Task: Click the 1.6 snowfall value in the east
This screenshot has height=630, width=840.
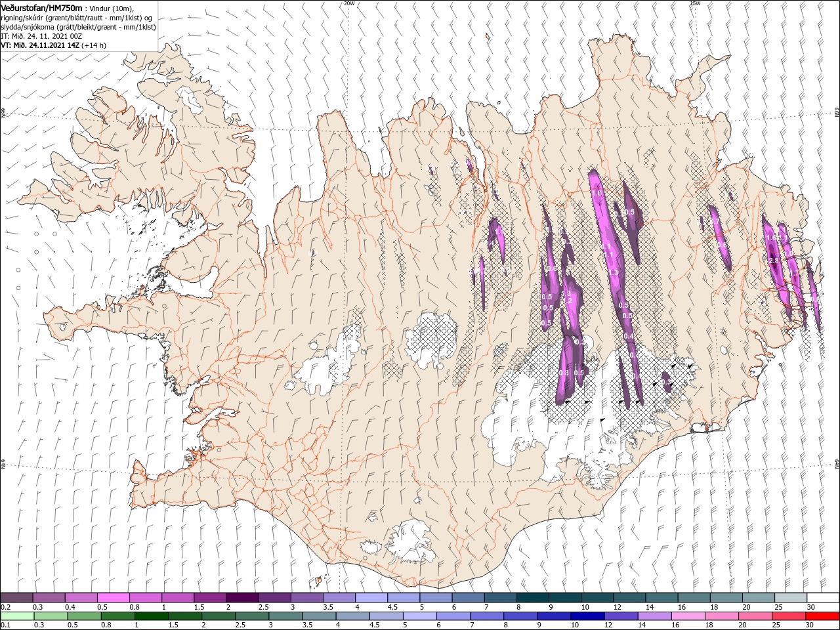Action: pyautogui.click(x=772, y=238)
